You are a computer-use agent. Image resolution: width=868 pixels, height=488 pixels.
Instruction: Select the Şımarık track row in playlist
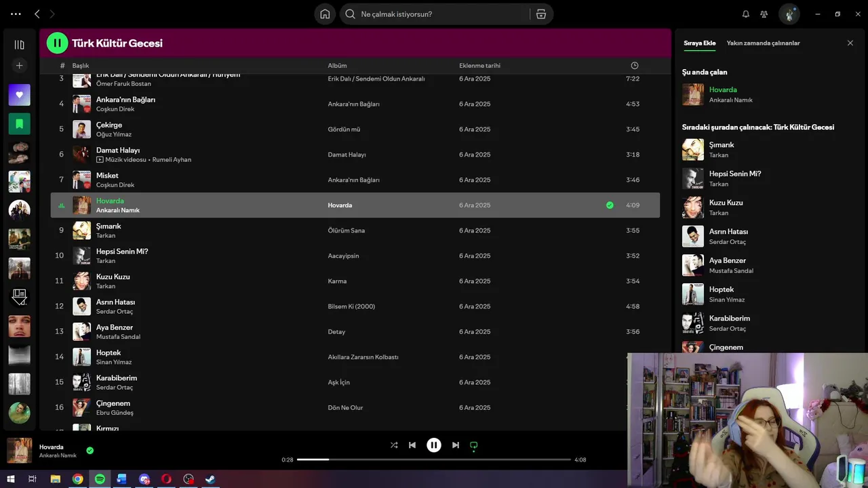click(x=355, y=230)
